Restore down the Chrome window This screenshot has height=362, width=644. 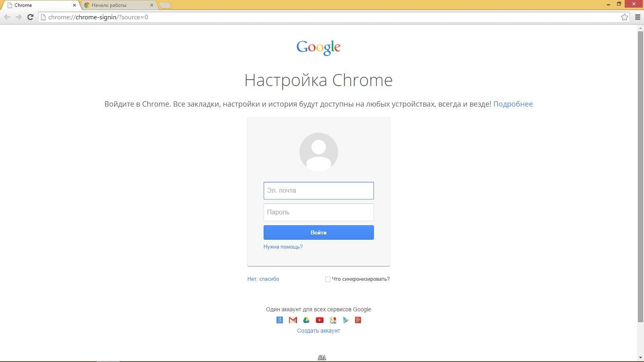click(x=619, y=4)
